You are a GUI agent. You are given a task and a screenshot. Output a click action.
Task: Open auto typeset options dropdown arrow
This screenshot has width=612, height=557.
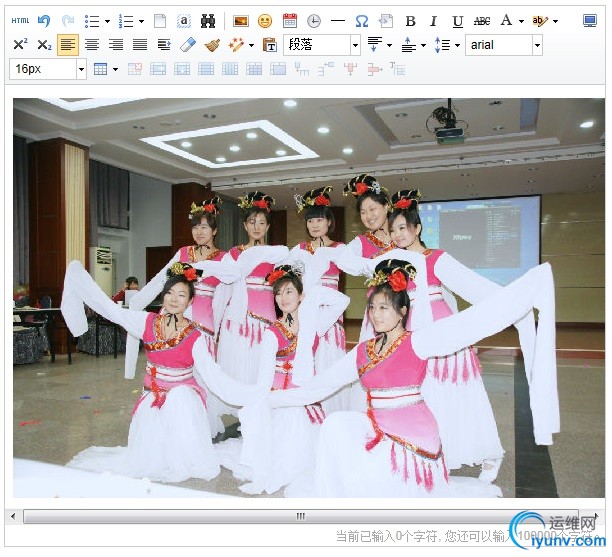[x=251, y=45]
